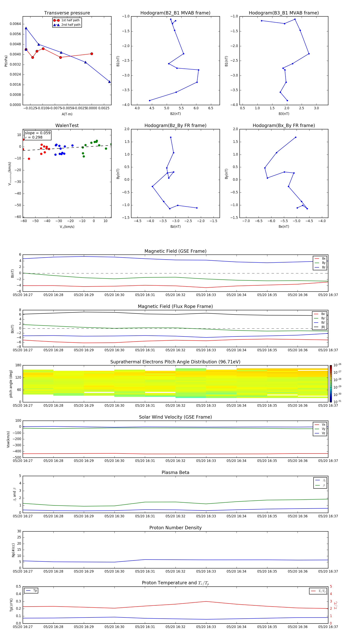Click the "Solar Wind Velocity (GSE Frame)" title
Screen dimensions: 351x644
(175, 417)
